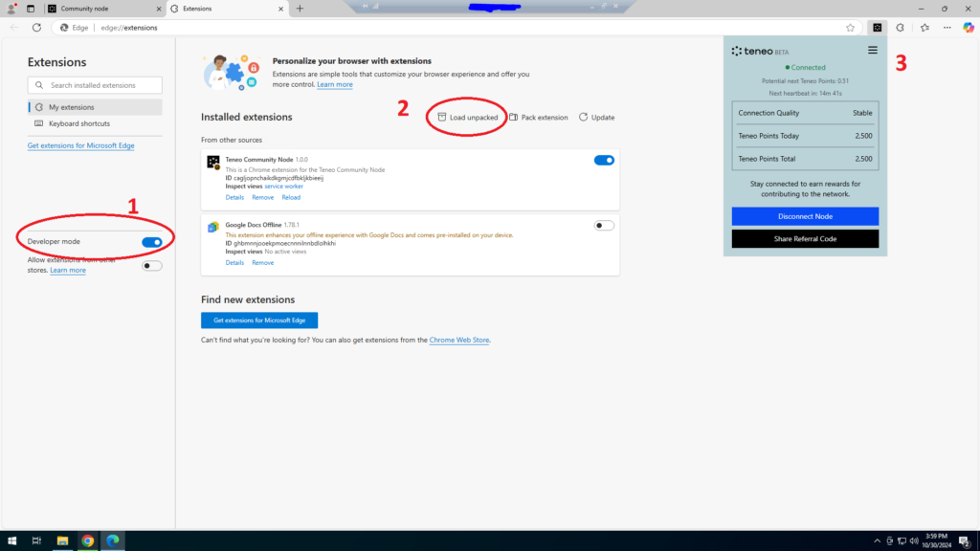Open the volume control tray icon
980x551 pixels.
click(x=914, y=541)
